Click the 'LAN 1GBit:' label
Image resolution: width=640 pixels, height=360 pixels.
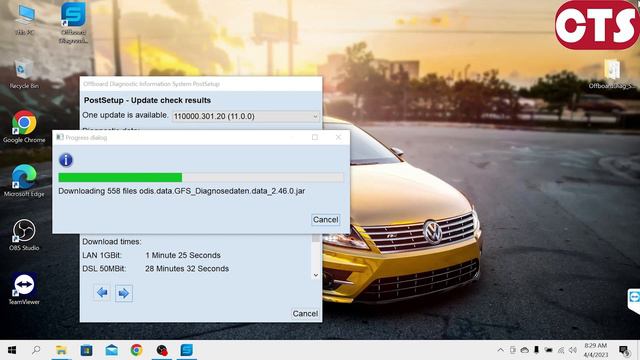pos(102,255)
